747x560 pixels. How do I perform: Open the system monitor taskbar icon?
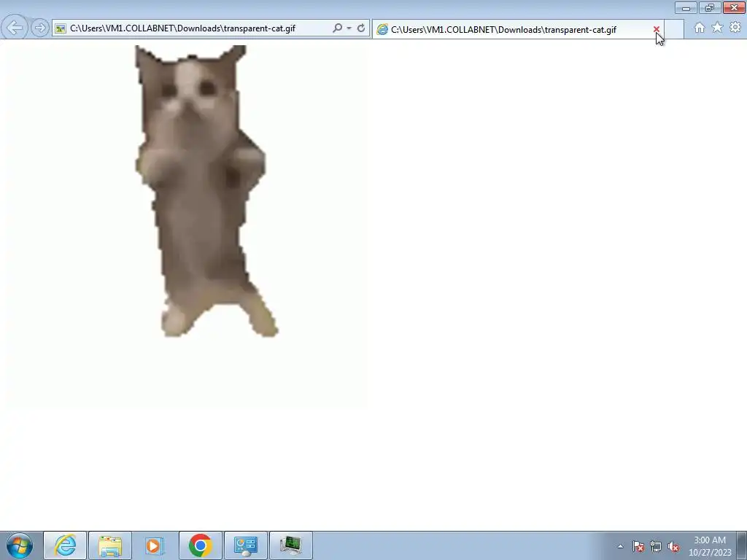pyautogui.click(x=290, y=545)
